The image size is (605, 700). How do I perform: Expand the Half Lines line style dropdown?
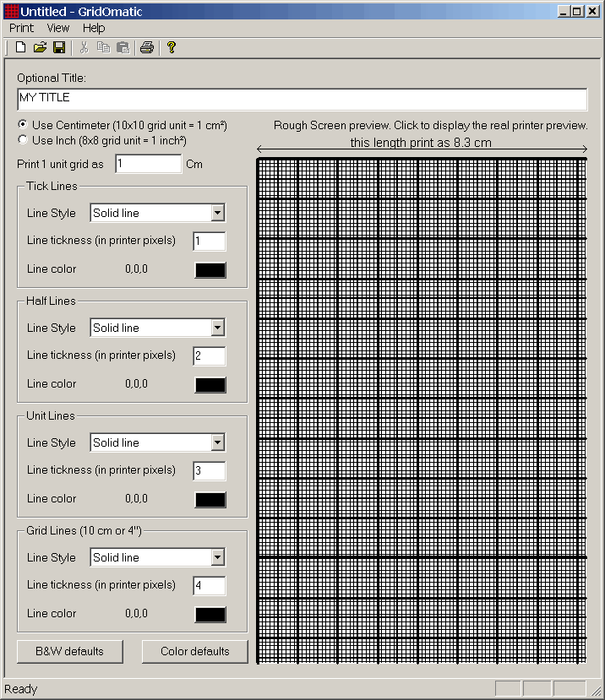point(217,328)
